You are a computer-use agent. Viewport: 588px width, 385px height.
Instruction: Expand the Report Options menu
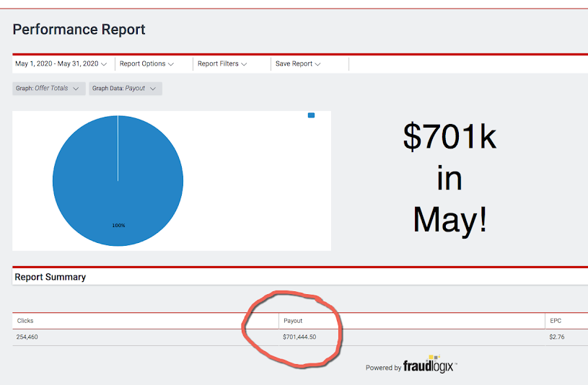[146, 63]
